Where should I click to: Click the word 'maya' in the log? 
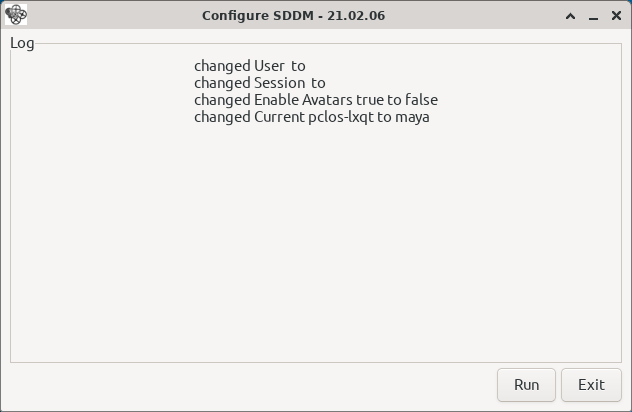click(x=412, y=118)
